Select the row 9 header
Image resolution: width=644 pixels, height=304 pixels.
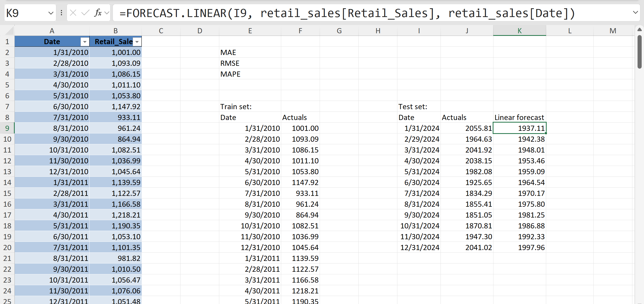[x=7, y=128]
